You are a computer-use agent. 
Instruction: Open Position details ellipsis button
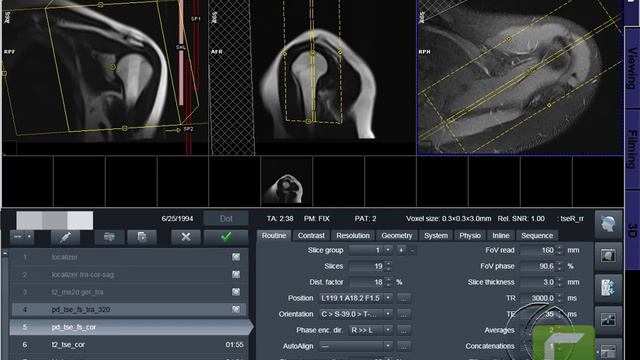point(403,298)
